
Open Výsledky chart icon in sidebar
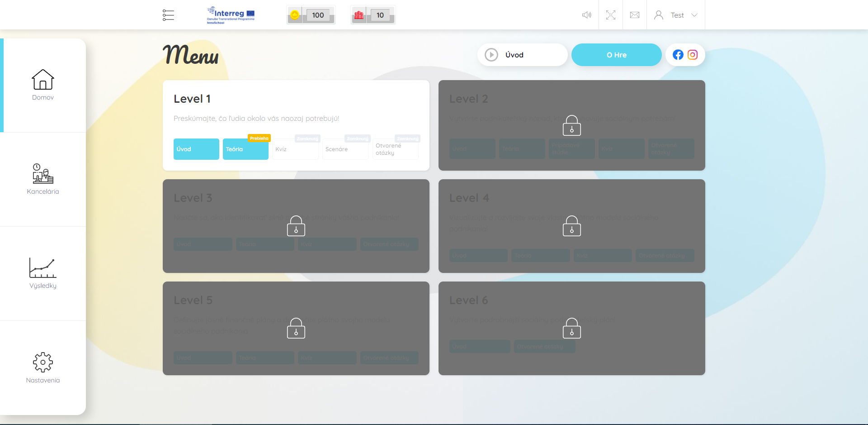(43, 273)
